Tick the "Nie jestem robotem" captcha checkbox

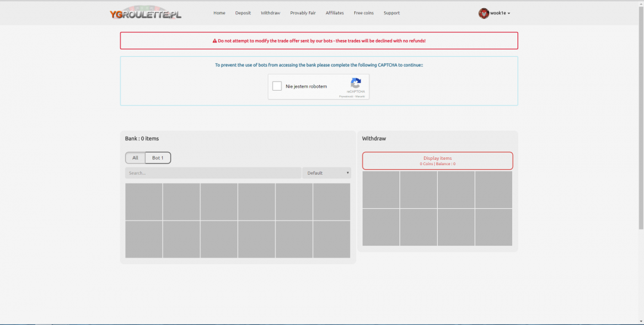[x=277, y=86]
